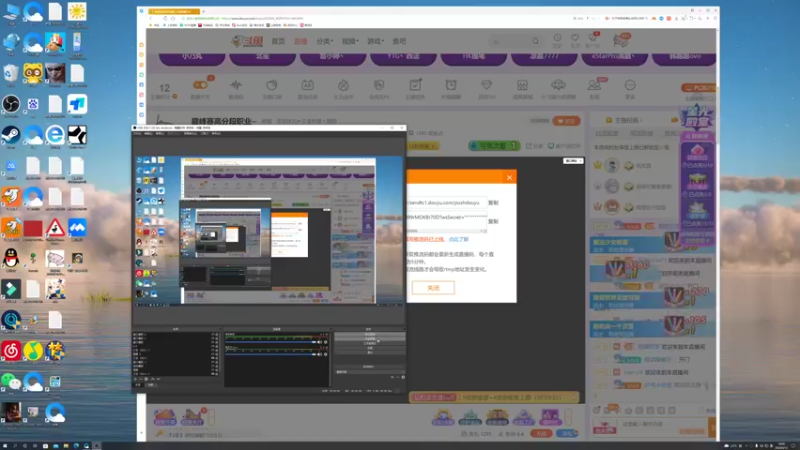Adjust the upper OBS mixer volume slider
Screen dimensions: 800x450
[271, 342]
